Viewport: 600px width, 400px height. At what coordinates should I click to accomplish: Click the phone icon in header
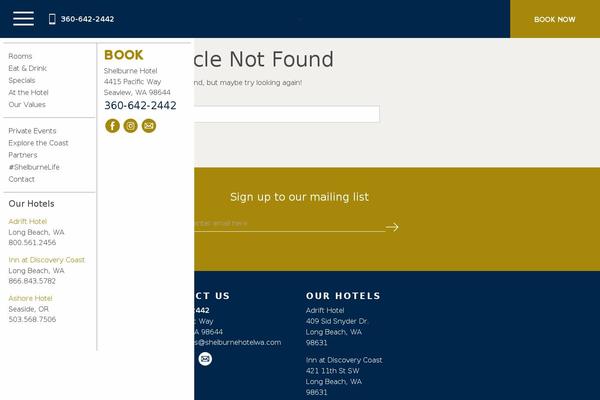(x=52, y=19)
